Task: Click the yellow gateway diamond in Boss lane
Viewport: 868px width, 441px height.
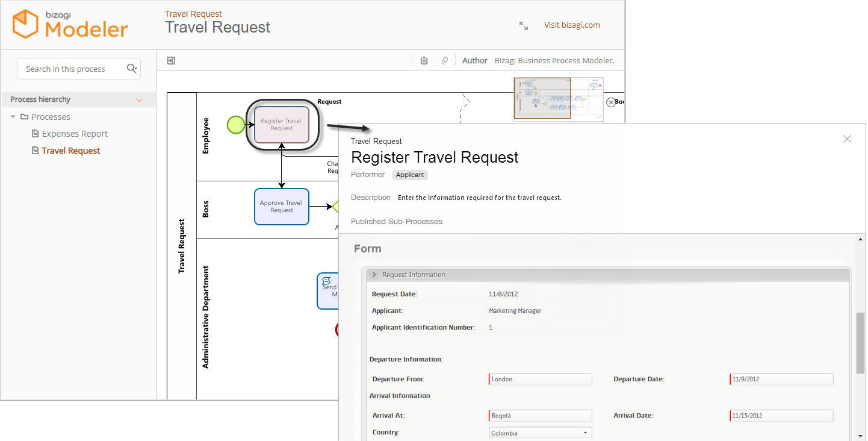Action: (336, 207)
